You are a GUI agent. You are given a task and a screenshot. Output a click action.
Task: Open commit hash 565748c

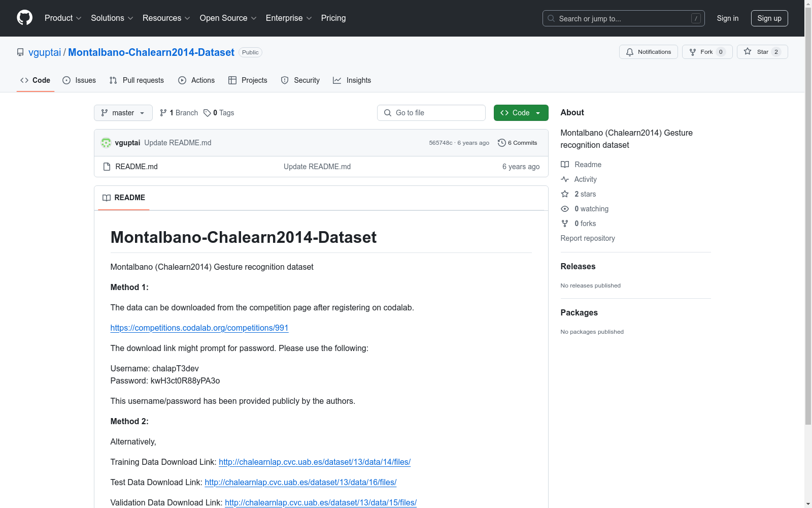(441, 143)
